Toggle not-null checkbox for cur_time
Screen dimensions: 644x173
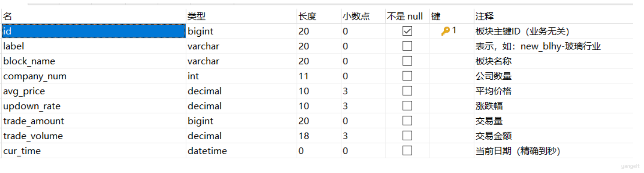click(407, 150)
